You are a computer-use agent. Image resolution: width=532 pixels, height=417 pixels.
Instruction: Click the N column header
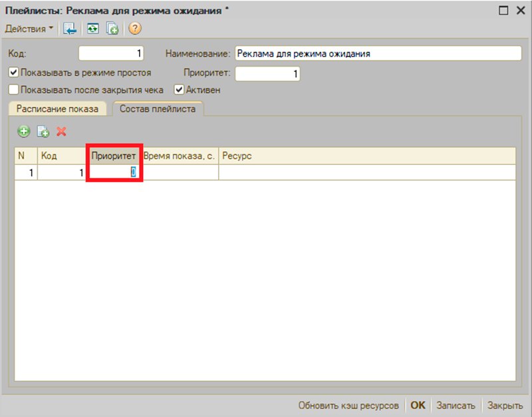tap(26, 156)
